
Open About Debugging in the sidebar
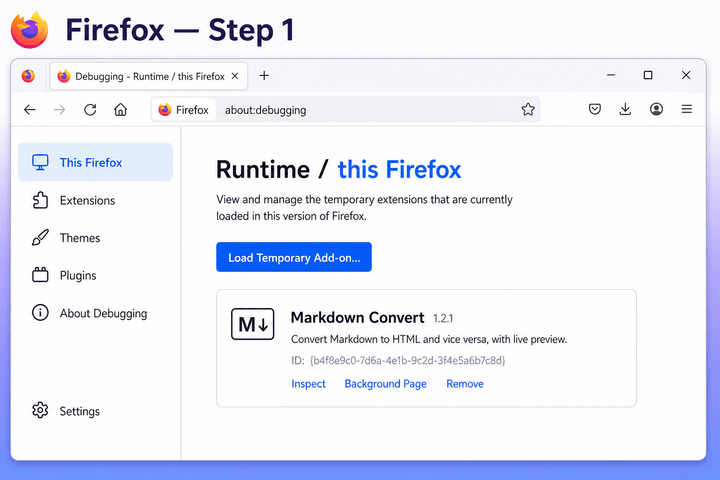click(96, 313)
